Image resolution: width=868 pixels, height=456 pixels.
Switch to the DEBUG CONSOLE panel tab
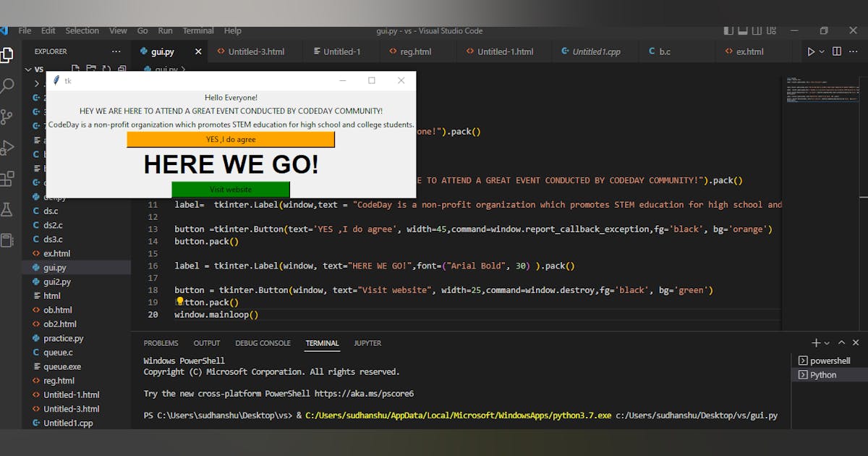click(x=263, y=343)
